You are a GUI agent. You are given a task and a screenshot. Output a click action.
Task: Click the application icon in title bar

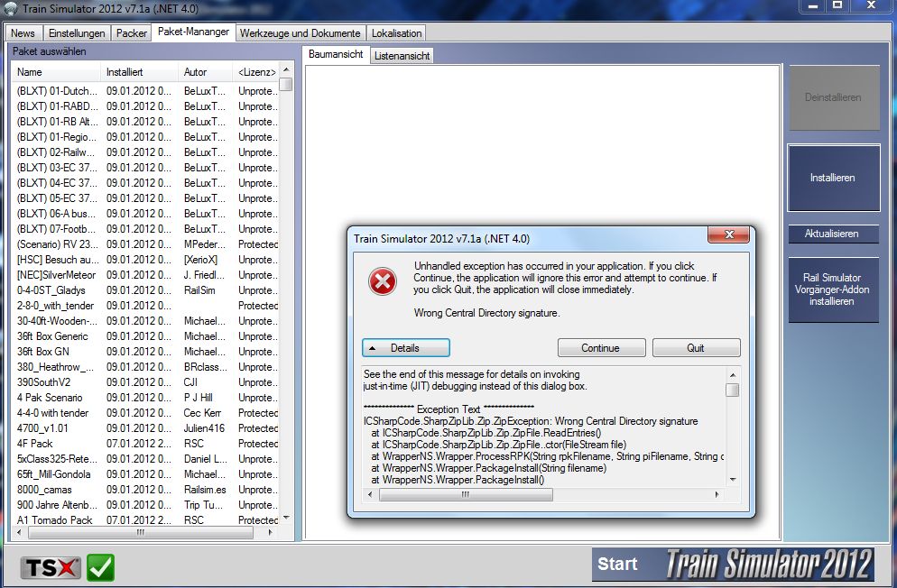(x=10, y=9)
